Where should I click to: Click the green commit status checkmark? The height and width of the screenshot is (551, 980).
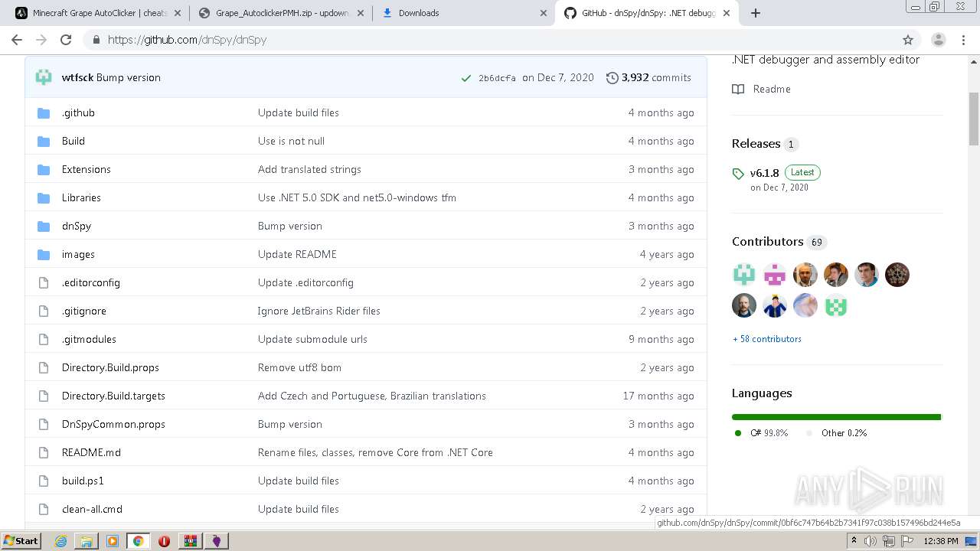(465, 78)
